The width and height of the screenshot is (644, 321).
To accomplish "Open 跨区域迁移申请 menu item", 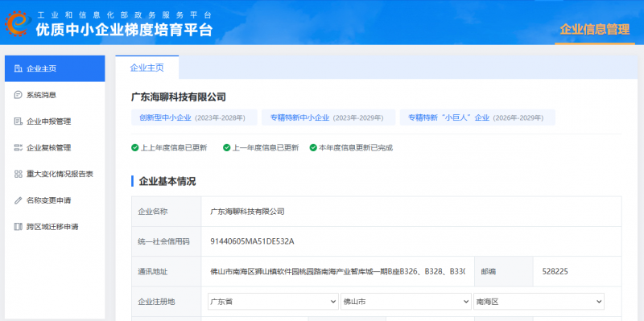I will 55,227.
